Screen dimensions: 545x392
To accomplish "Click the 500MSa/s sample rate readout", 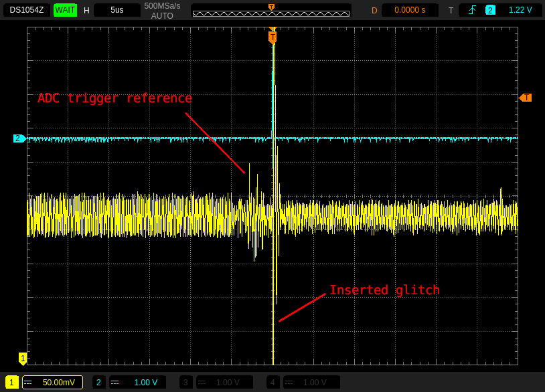I will [162, 6].
